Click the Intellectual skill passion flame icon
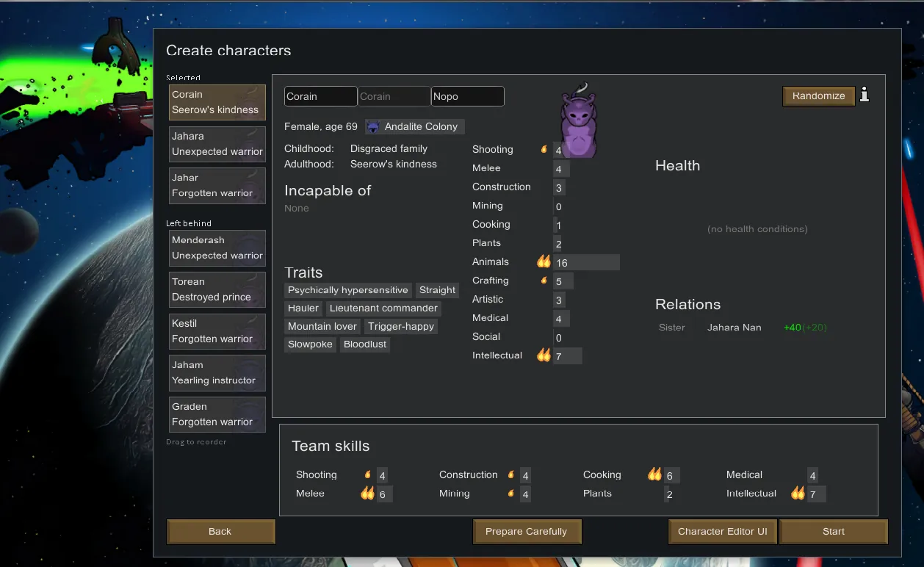This screenshot has height=567, width=924. [x=544, y=355]
